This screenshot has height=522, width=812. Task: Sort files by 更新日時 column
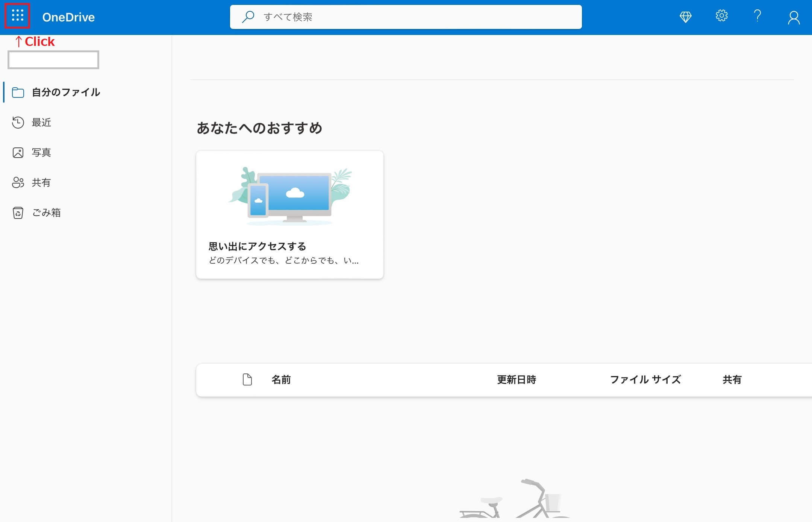point(517,380)
